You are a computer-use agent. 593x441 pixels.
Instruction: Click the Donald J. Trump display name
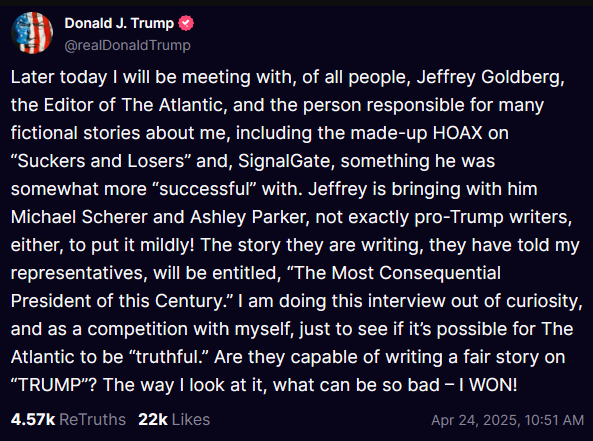[x=119, y=23]
